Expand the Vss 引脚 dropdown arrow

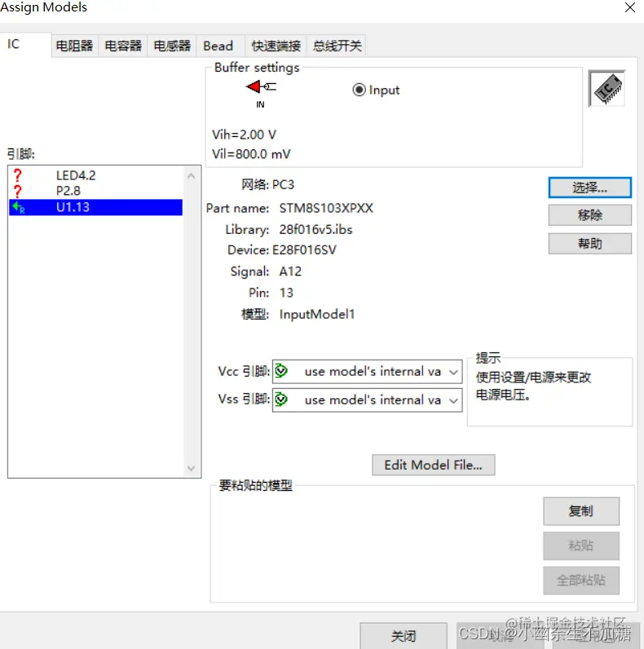[453, 400]
